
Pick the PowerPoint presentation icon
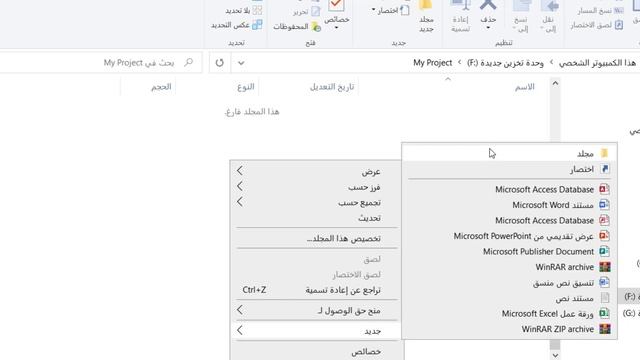tap(604, 236)
